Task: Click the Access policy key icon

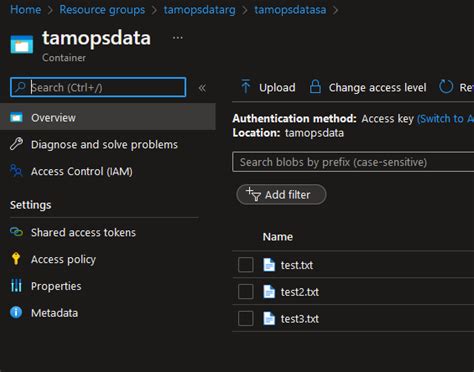Action: 16,259
